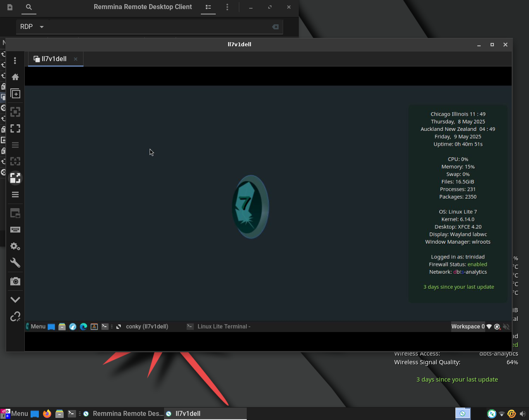Click the host network tray icon
This screenshot has height=420, width=529.
click(502, 414)
